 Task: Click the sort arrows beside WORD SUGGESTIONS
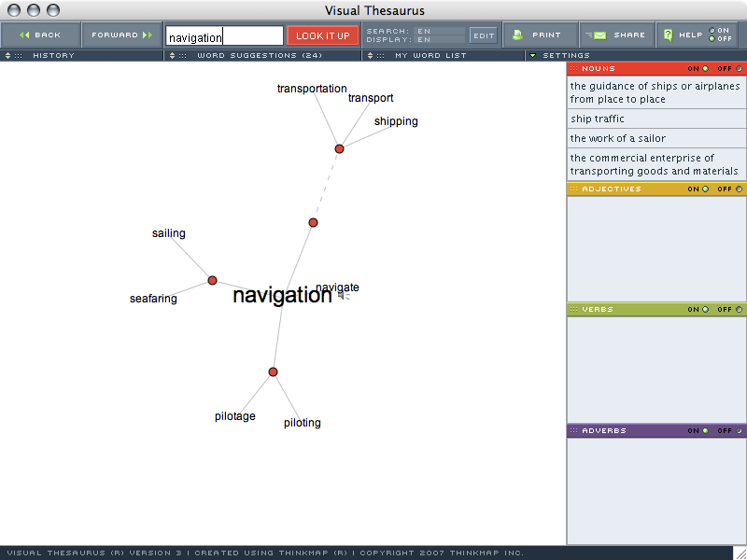pos(172,55)
